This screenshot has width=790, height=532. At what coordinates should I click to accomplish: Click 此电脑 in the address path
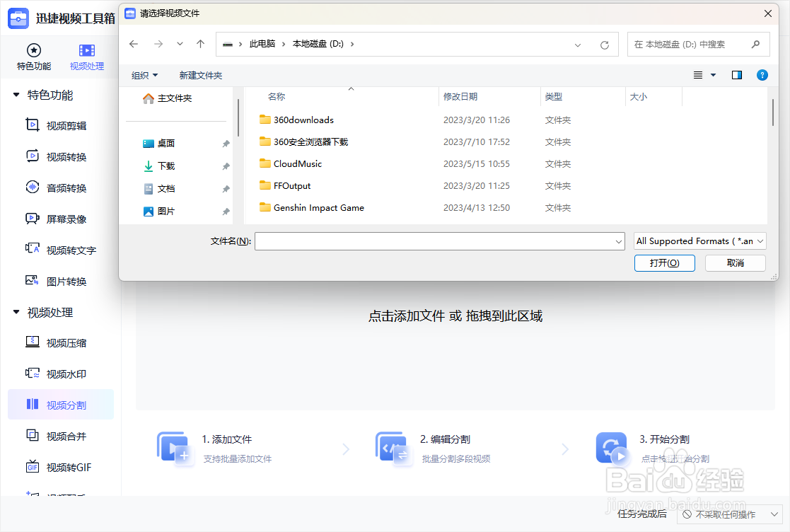coord(262,44)
